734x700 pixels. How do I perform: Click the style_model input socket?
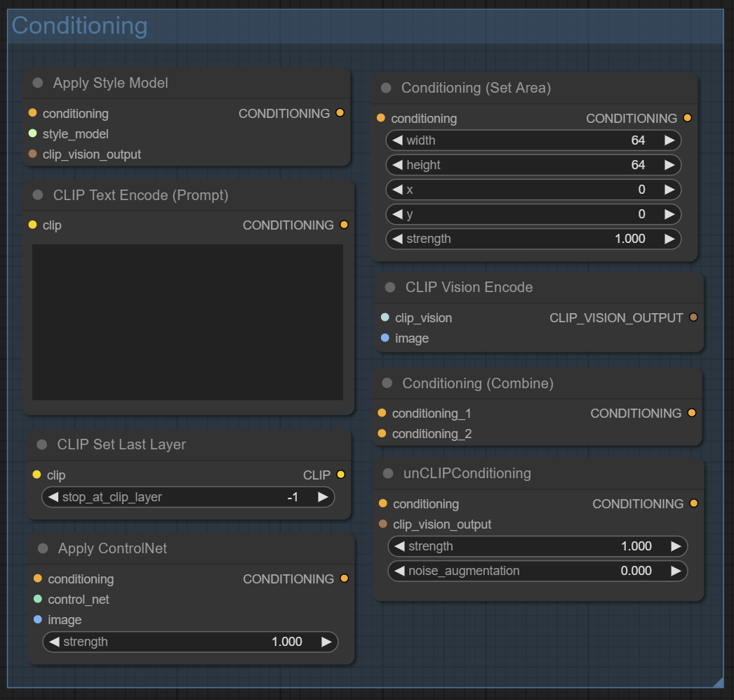click(33, 133)
